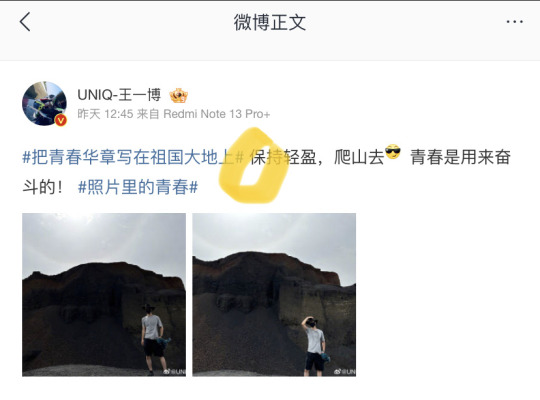Tap the Weibo watermark on the first photo
The height and width of the screenshot is (400, 540).
pyautogui.click(x=174, y=372)
